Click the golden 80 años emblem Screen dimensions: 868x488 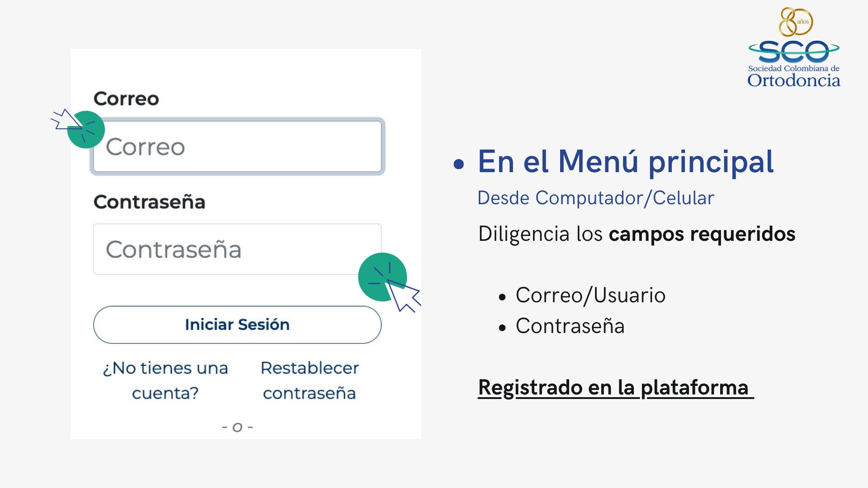pyautogui.click(x=796, y=22)
